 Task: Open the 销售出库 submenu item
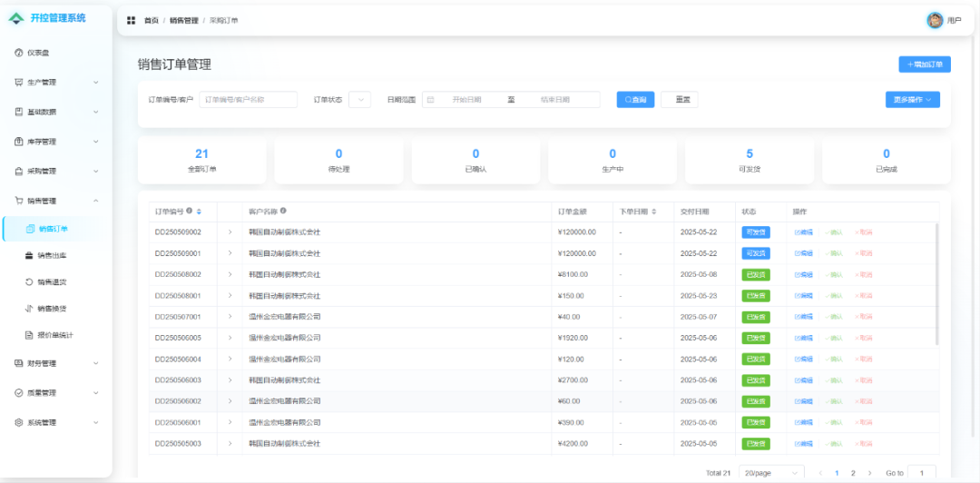[56, 255]
